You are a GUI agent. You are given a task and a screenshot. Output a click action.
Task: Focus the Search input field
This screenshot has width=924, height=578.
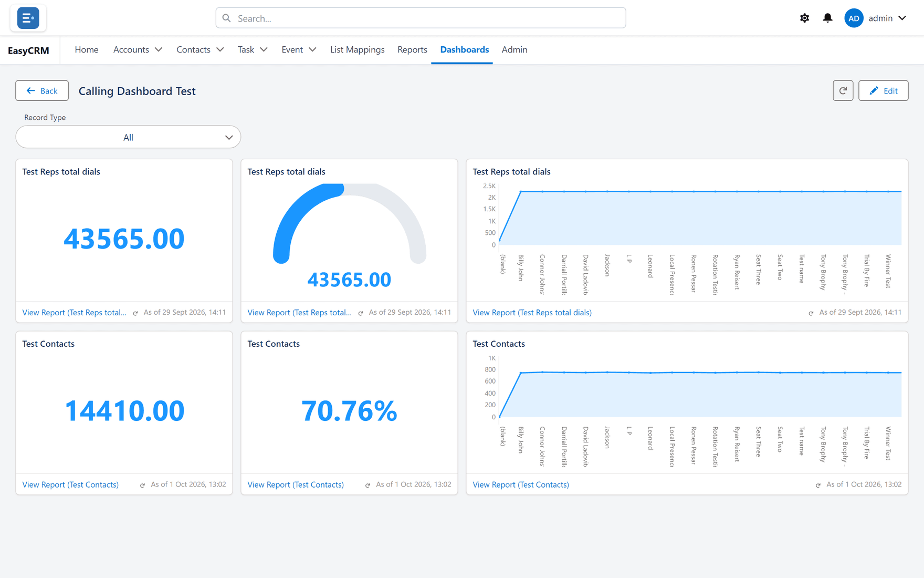[421, 18]
